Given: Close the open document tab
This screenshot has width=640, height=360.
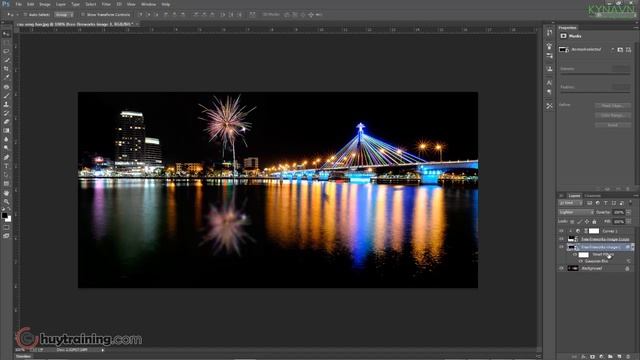Looking at the screenshot, I should point(138,24).
